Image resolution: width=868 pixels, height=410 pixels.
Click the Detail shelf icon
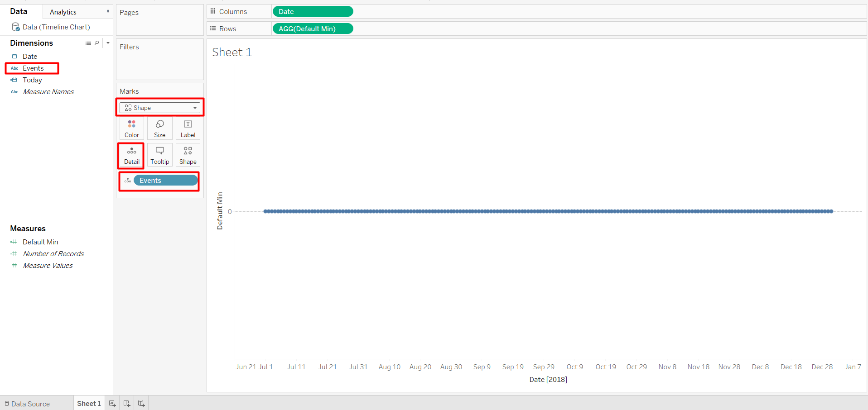pos(131,155)
